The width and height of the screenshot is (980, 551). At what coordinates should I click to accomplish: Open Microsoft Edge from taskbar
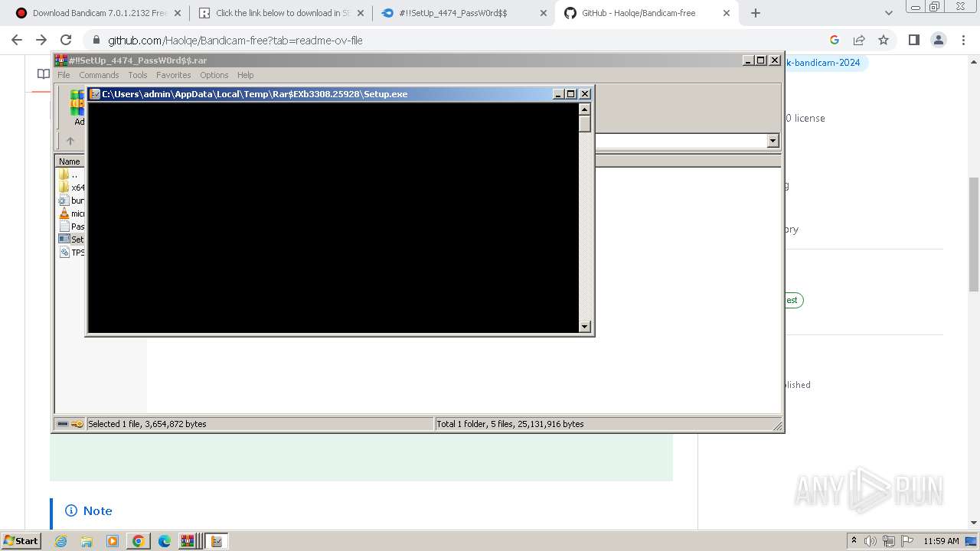[x=165, y=541]
